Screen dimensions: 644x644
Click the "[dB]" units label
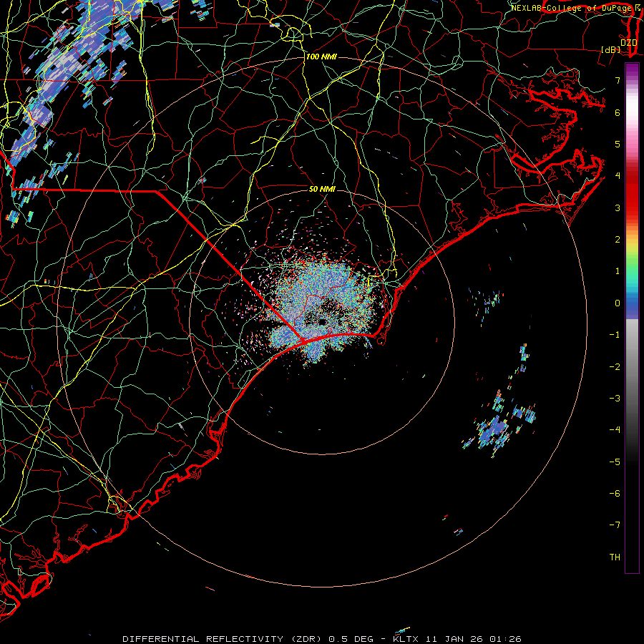(611, 49)
